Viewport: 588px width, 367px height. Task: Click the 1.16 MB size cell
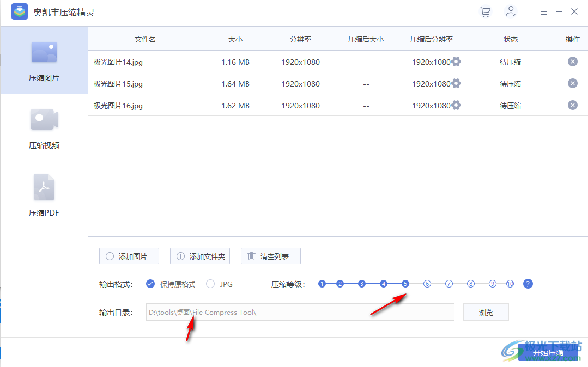click(x=235, y=62)
